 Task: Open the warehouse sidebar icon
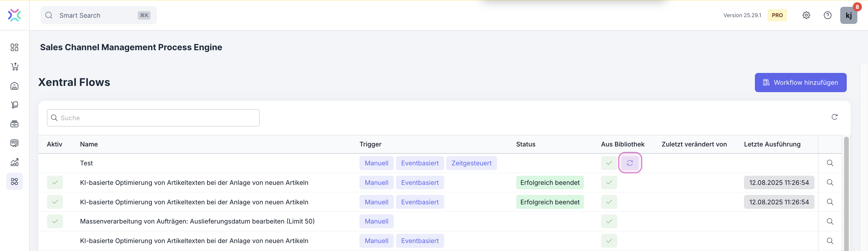click(x=14, y=86)
